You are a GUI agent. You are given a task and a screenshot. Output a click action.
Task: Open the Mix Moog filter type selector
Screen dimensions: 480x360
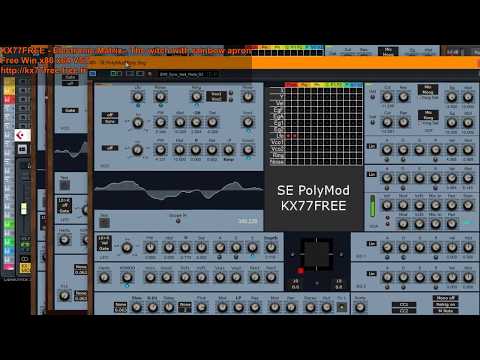[428, 90]
